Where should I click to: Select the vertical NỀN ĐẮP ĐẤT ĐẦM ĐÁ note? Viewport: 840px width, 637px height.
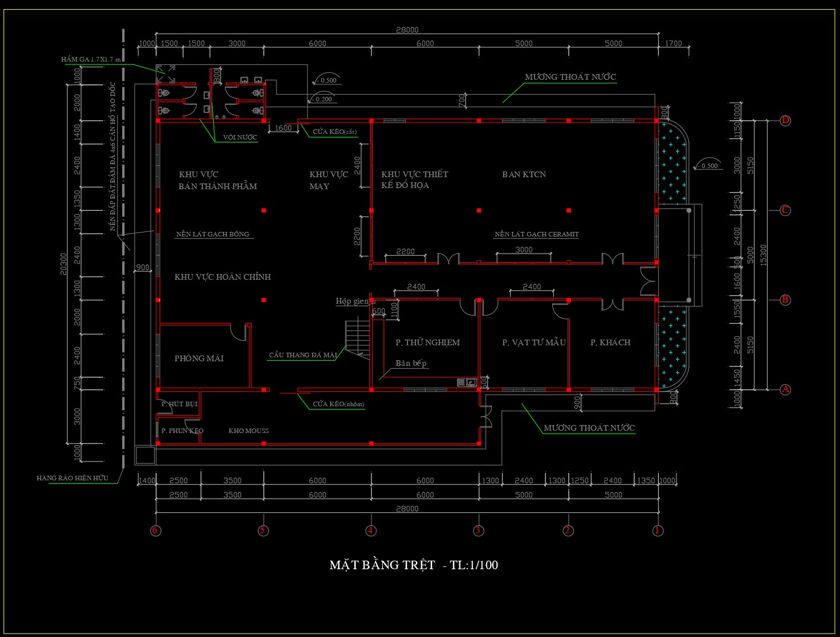[112, 157]
